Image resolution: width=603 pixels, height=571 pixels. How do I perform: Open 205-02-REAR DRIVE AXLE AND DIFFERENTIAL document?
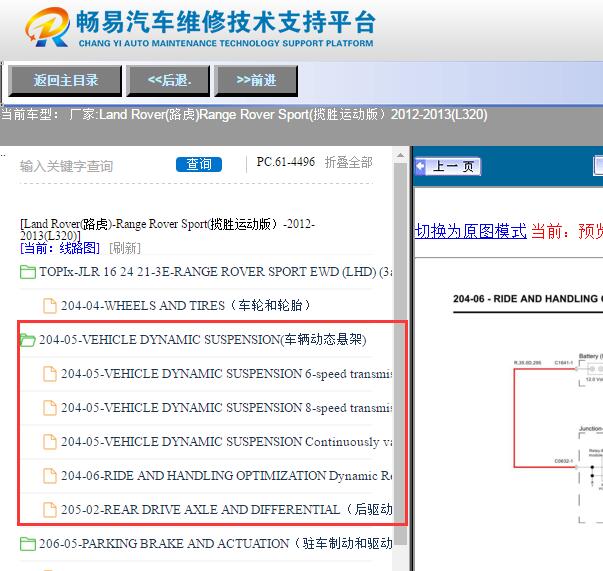[226, 509]
